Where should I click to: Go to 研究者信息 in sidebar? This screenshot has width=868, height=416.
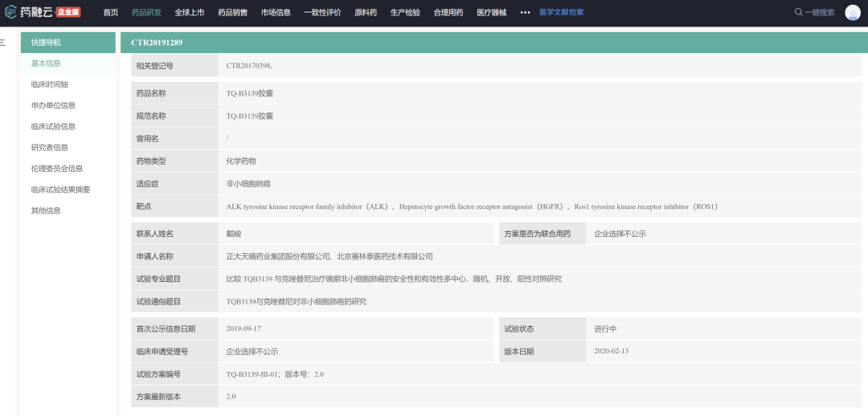coord(50,147)
